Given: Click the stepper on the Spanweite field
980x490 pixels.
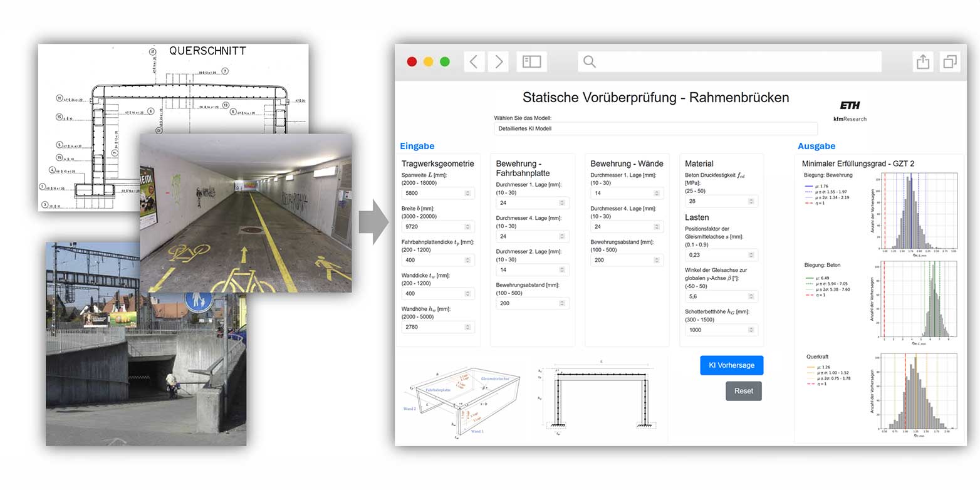Looking at the screenshot, I should coord(467,194).
